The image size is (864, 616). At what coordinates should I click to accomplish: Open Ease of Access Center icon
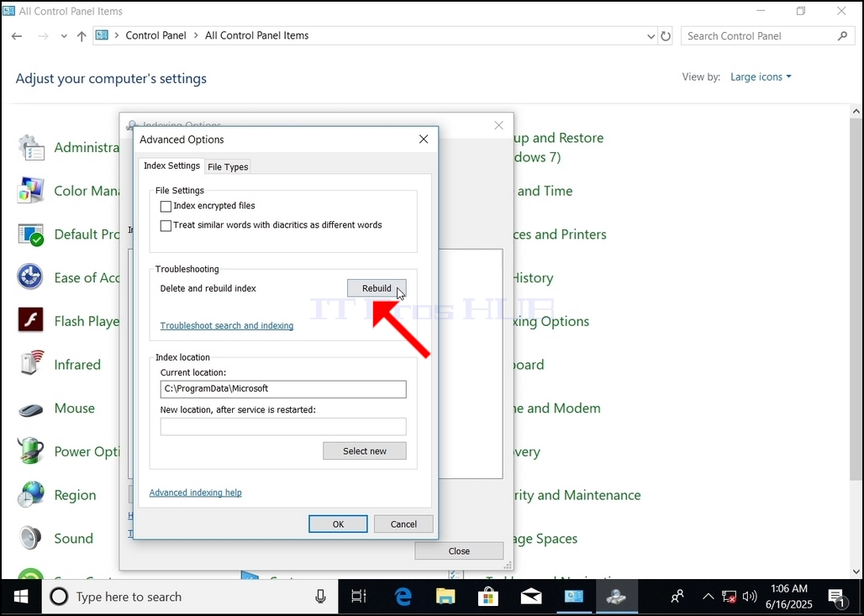pyautogui.click(x=31, y=277)
